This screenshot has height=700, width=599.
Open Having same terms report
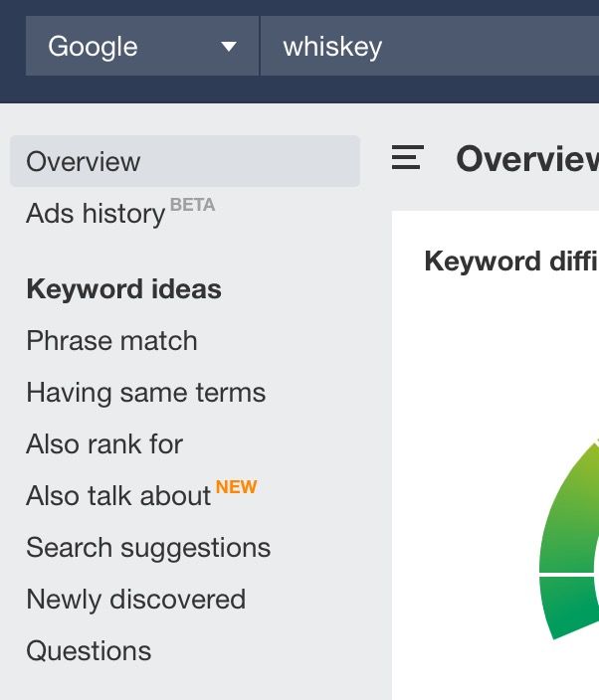[x=146, y=393]
